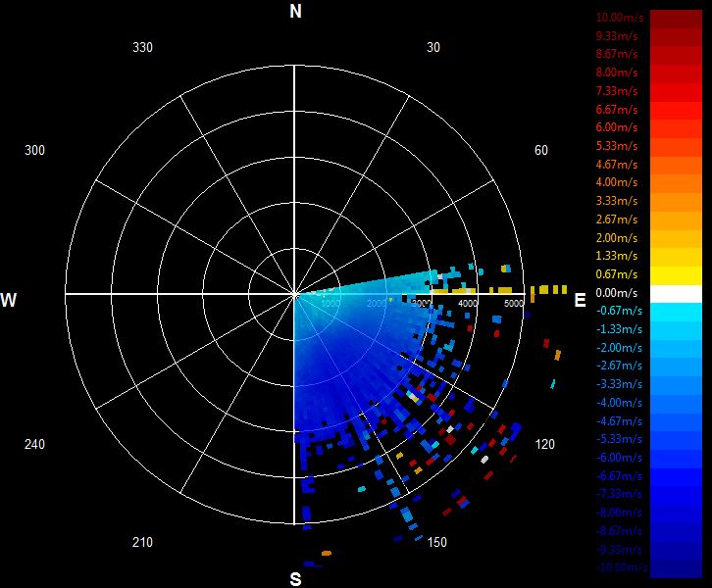Viewport: 712px width, 588px height.
Task: Click the 1000 range ring label
Action: 331,303
